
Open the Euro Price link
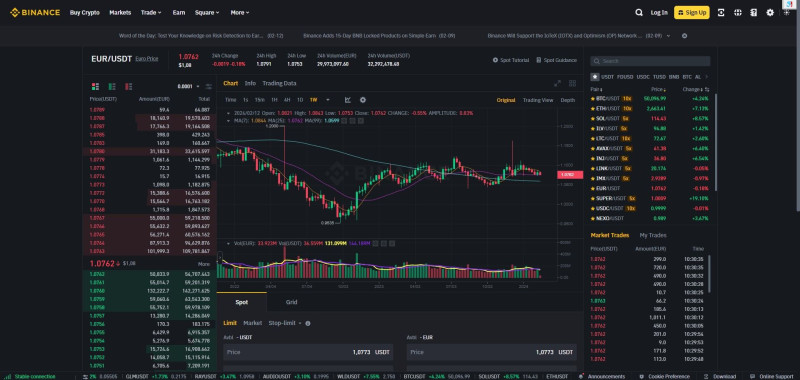pyautogui.click(x=146, y=59)
